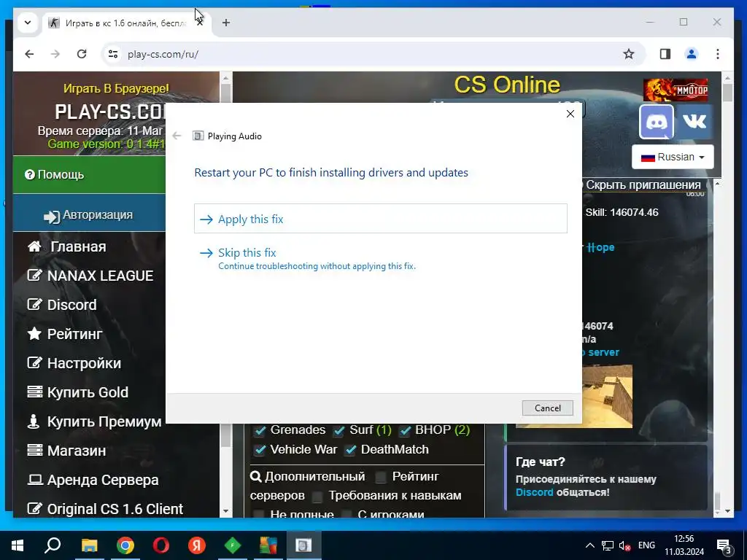Open Настройки settings page
Viewport: 747px width, 560px height.
[x=74, y=363]
